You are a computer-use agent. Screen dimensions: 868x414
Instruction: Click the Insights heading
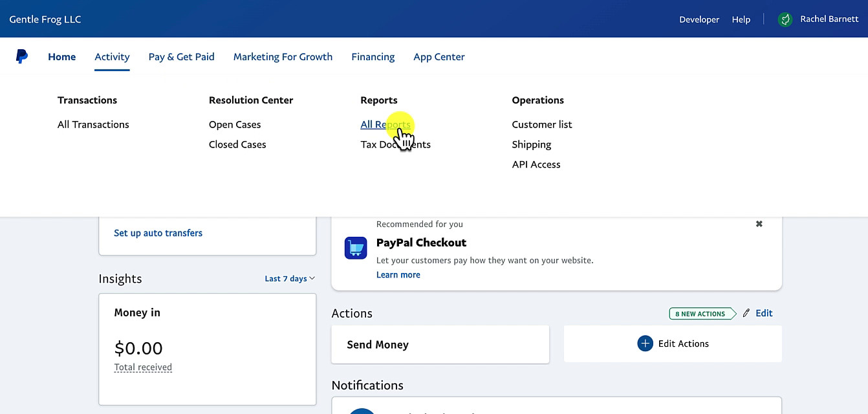tap(120, 279)
